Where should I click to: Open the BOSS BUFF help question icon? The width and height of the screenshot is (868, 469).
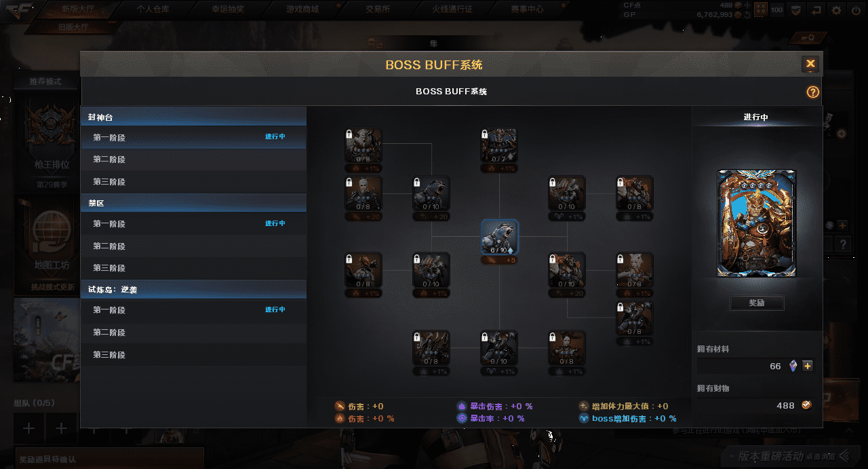(x=812, y=92)
